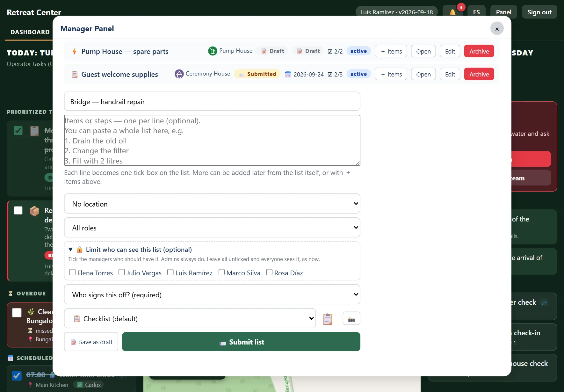Collapse the Limit who can see section
Screen dimensions: 564x392
(x=130, y=250)
